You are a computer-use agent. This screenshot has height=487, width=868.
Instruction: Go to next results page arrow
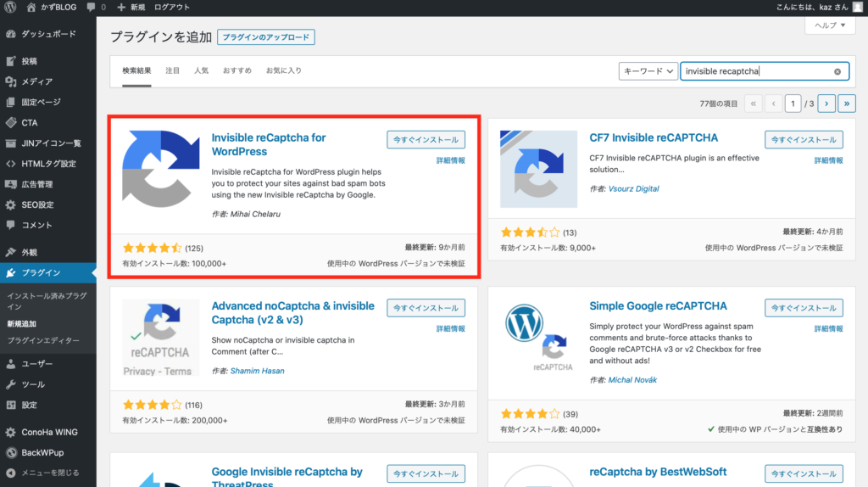[x=826, y=104]
